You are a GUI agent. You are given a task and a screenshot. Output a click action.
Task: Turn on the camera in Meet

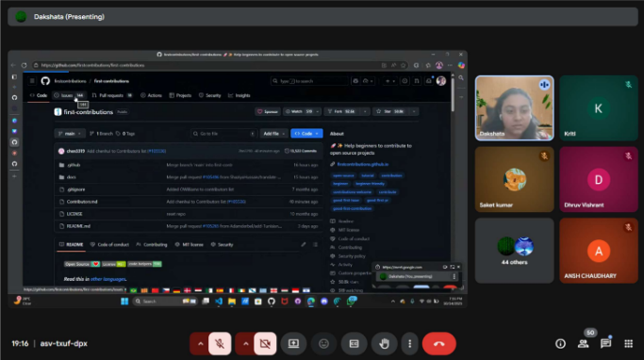(265, 344)
